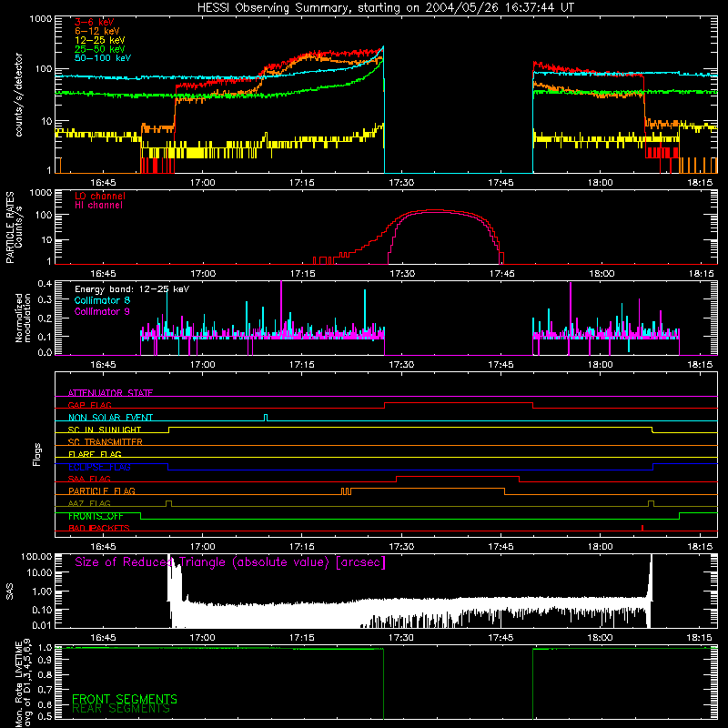Screen dimensions: 728x728
Task: Click the AAZ_FLAG label
Action: click(x=89, y=503)
